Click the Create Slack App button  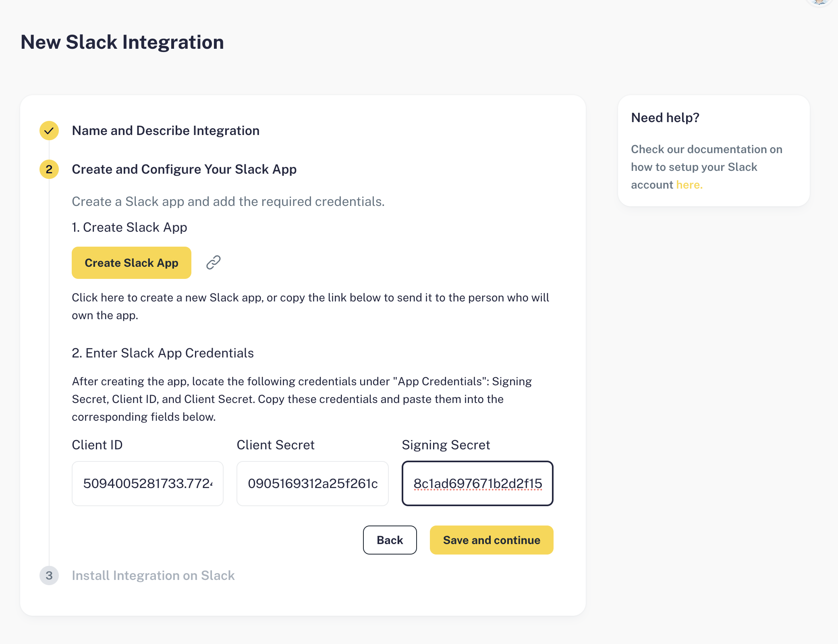click(x=131, y=263)
